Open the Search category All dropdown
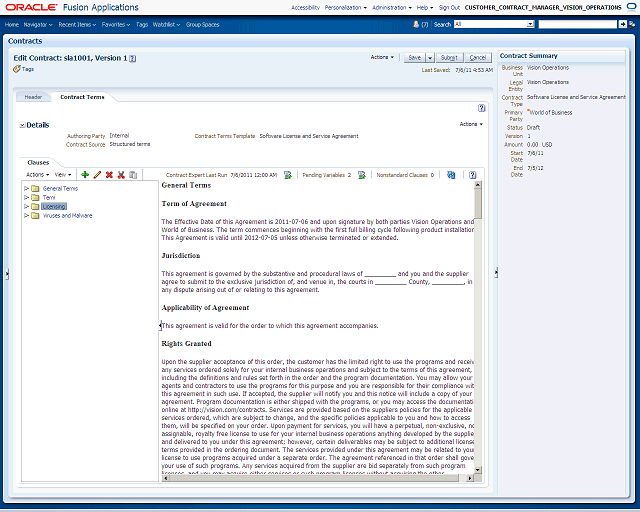 click(530, 24)
